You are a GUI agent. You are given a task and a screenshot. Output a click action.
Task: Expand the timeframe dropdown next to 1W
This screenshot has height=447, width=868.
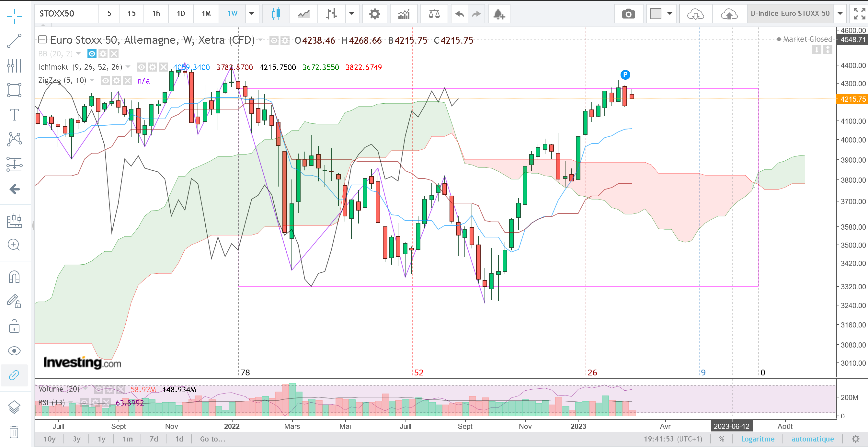(x=251, y=14)
